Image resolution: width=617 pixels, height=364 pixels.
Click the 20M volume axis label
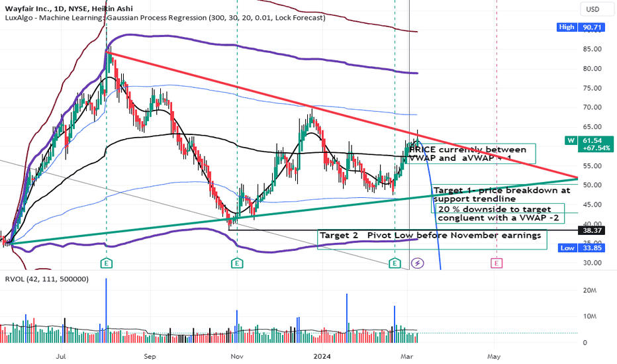point(590,291)
